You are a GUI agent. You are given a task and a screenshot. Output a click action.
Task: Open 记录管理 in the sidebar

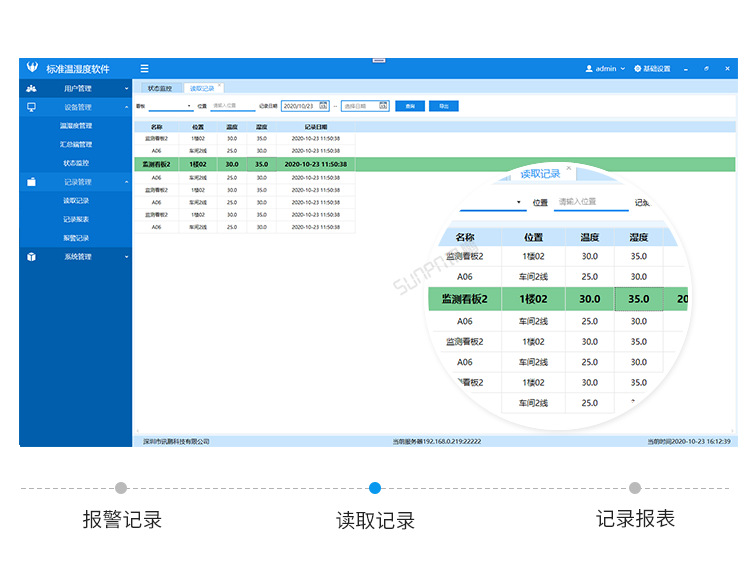76,182
